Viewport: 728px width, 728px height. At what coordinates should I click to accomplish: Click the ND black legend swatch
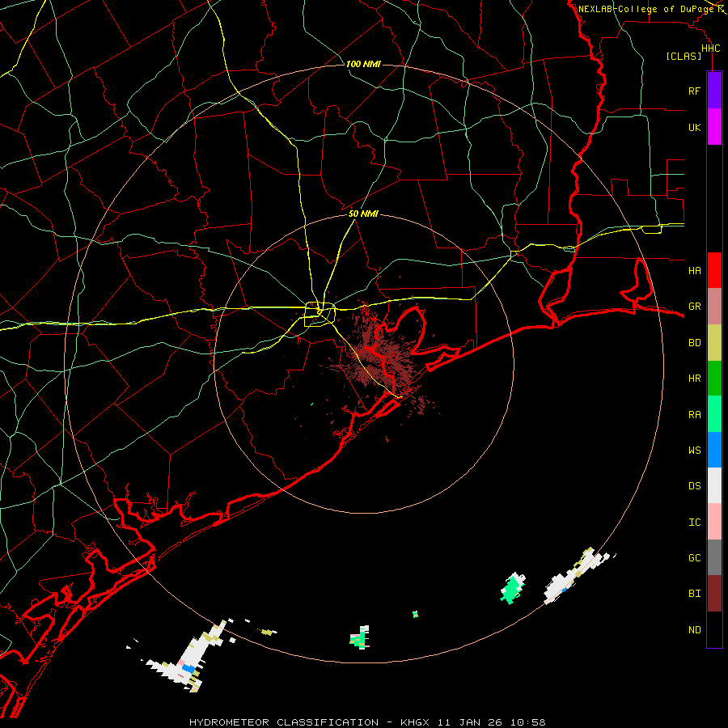[714, 629]
